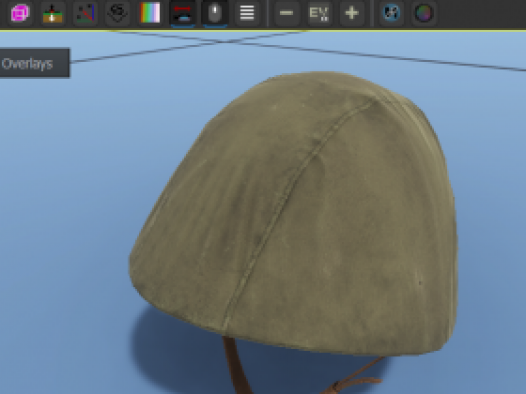Click the EV exposure reset button

coord(319,13)
